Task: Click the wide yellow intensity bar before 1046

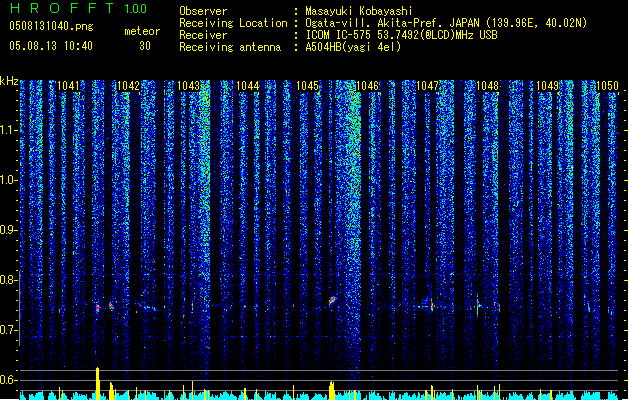Action: [x=332, y=390]
